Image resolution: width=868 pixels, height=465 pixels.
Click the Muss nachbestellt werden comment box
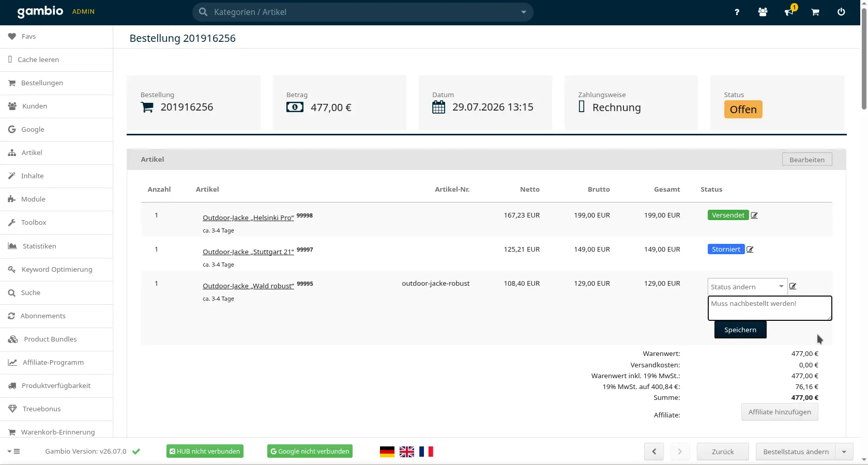(770, 308)
